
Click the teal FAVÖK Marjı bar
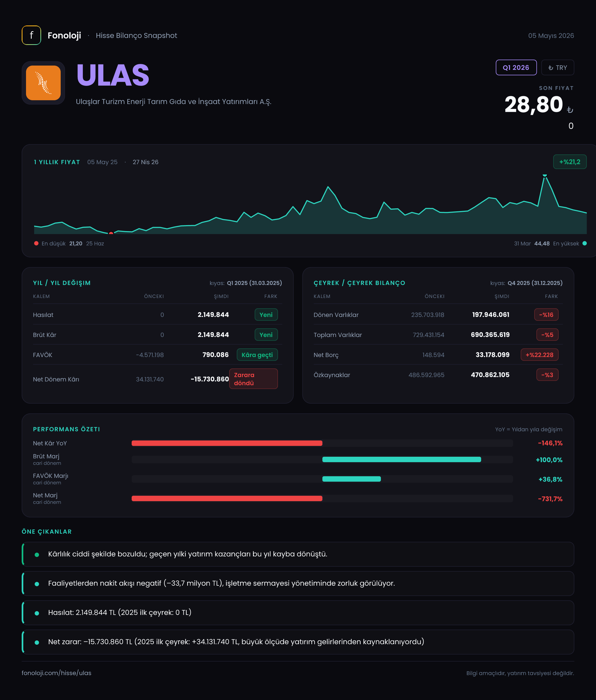coord(351,479)
